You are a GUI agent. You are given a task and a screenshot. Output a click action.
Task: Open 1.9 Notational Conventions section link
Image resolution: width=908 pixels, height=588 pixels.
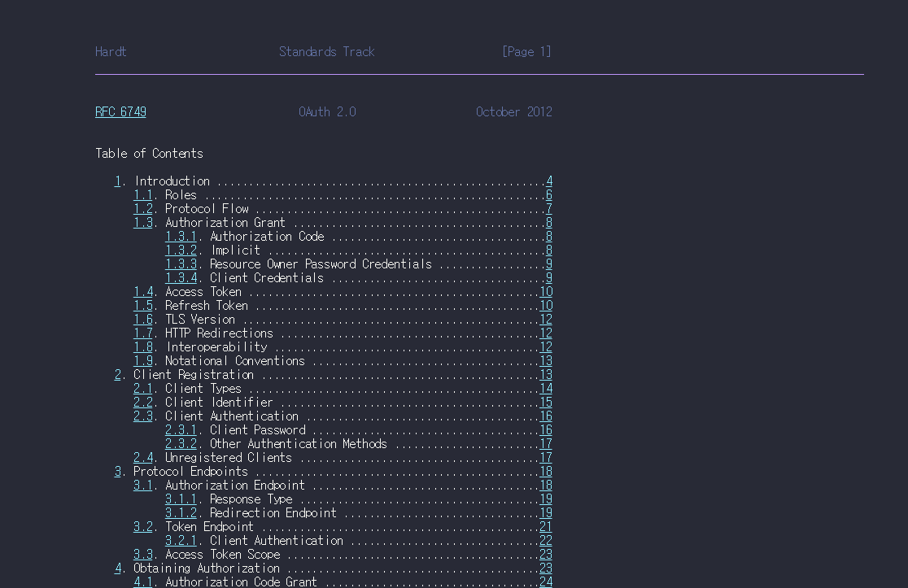tap(143, 361)
